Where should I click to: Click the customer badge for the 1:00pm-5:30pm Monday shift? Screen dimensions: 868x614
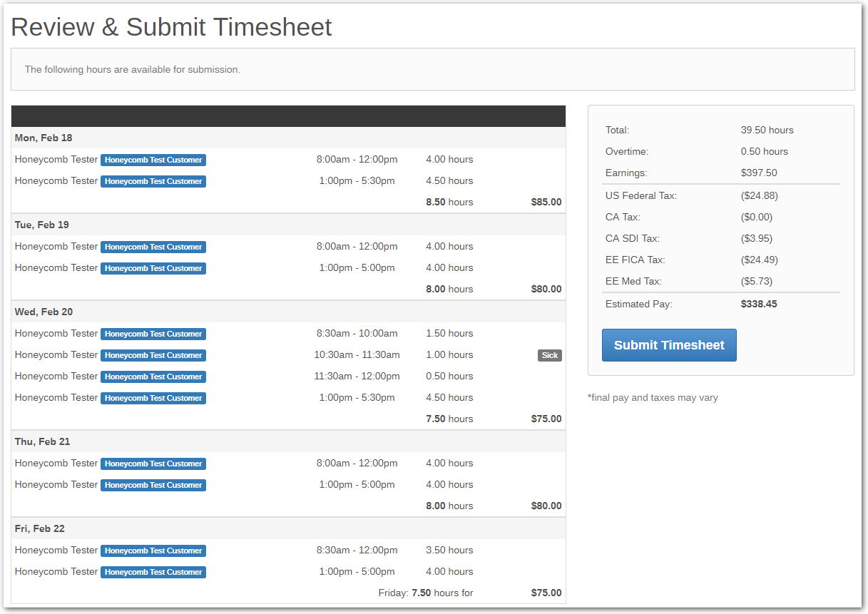coord(153,181)
